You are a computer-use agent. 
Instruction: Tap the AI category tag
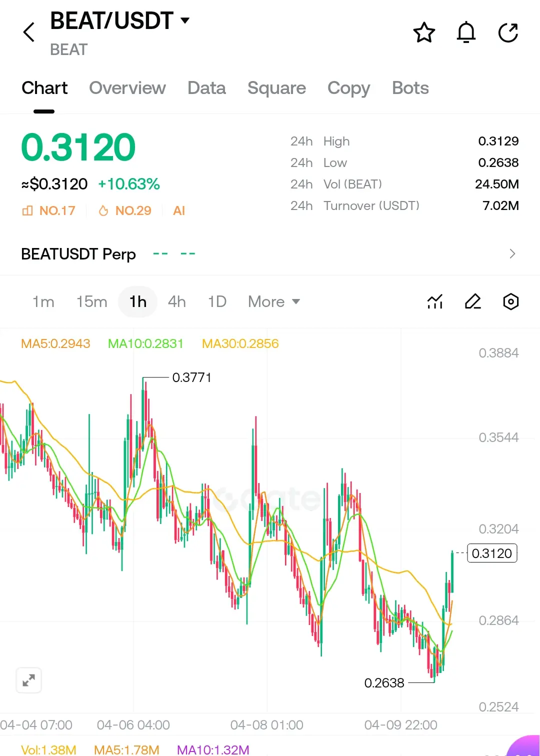point(179,210)
